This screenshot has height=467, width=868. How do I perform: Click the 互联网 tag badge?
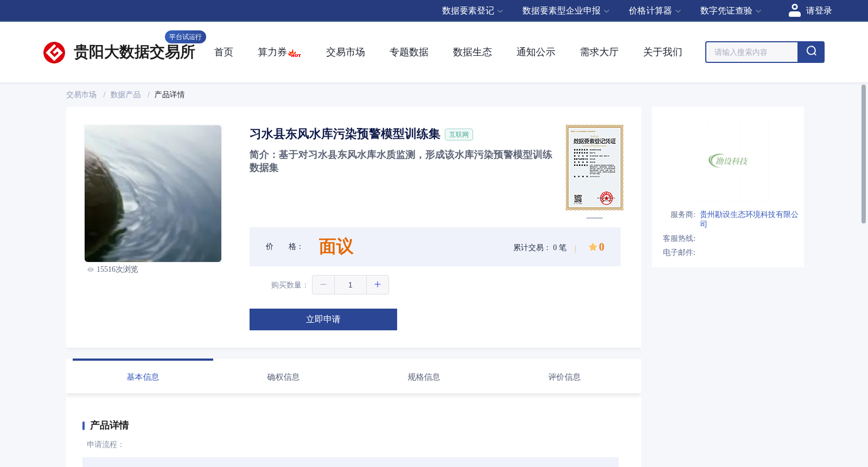459,135
